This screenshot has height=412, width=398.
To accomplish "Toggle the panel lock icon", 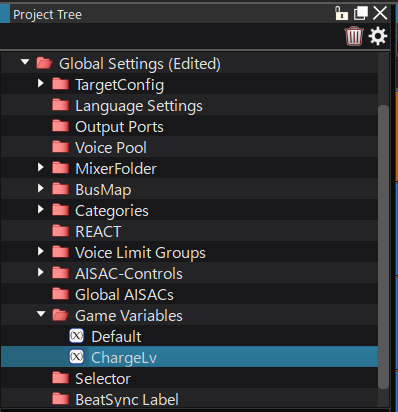I will point(341,14).
